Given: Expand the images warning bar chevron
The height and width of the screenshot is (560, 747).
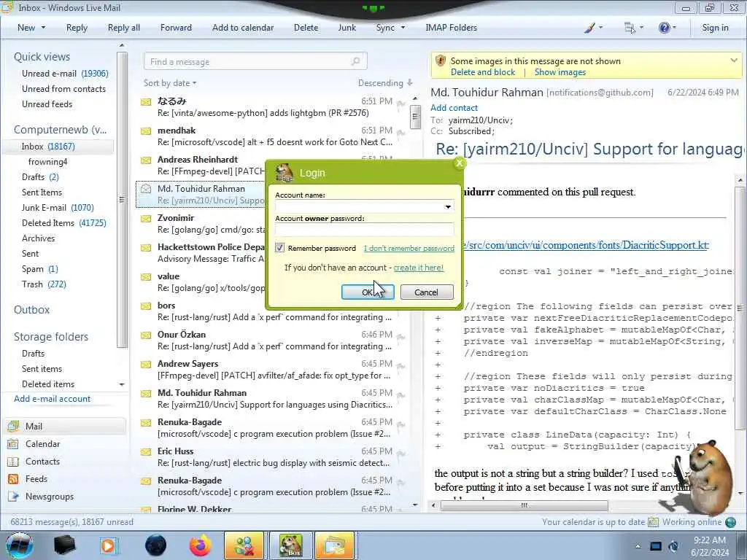Looking at the screenshot, I should (734, 61).
